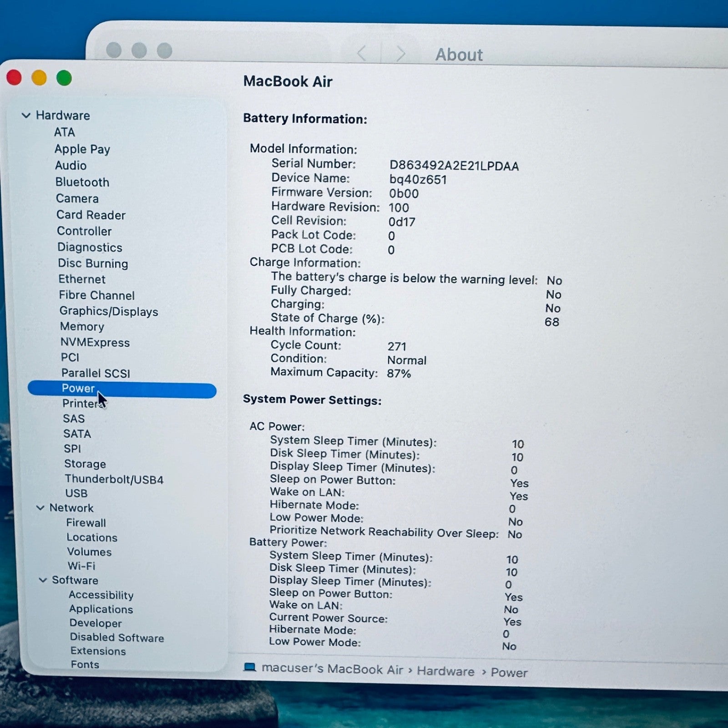
Task: Click the About title in background window
Action: point(459,55)
